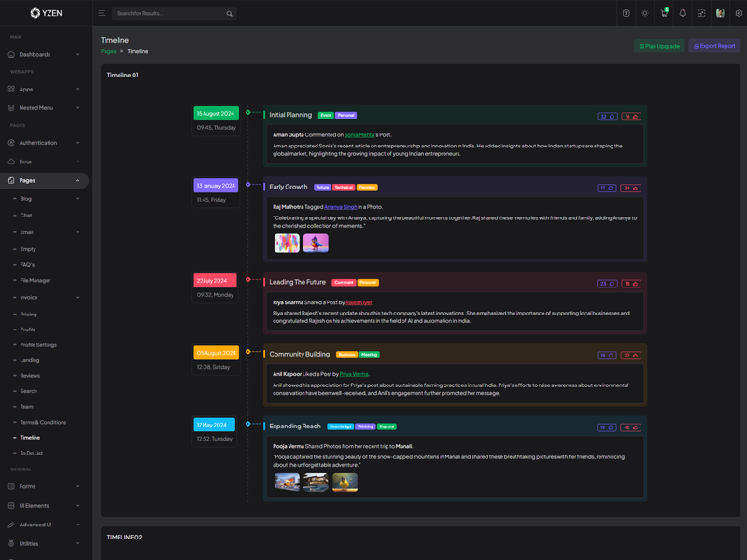The width and height of the screenshot is (747, 560).
Task: Toggle the light/dark theme sun icon
Action: [x=645, y=13]
